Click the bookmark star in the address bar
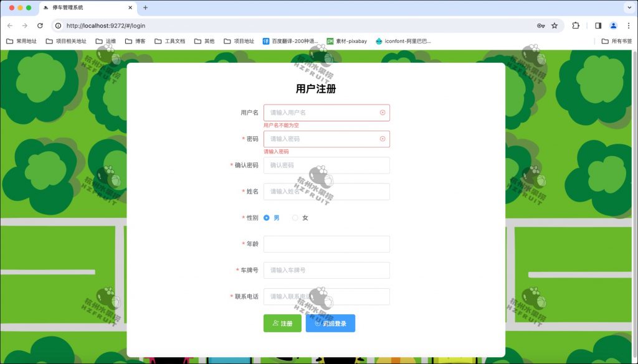 [555, 26]
